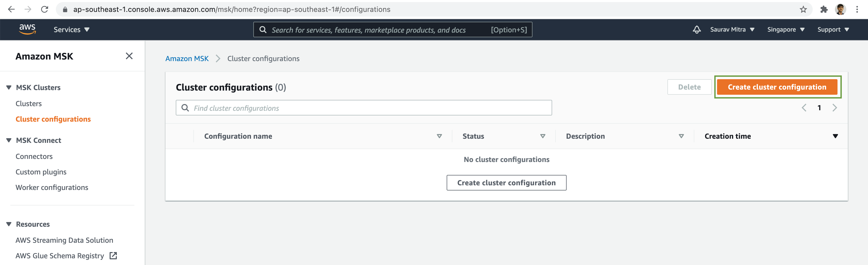Click the Amazon MSK breadcrumb link
This screenshot has width=868, height=265.
click(187, 59)
